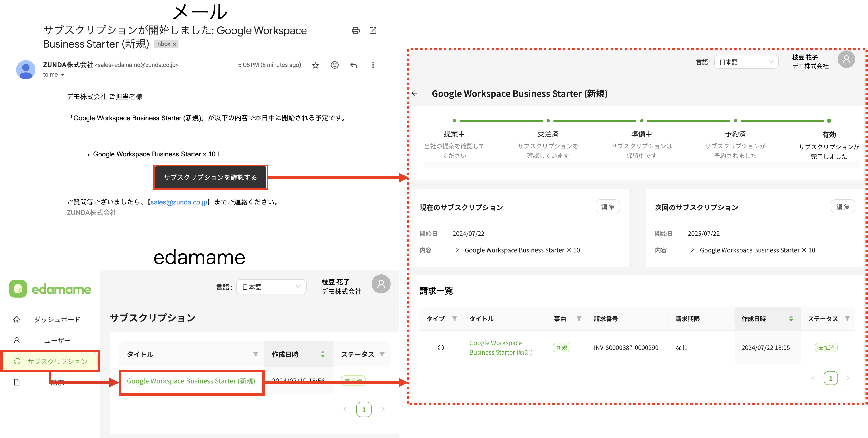Click the 提案中 progress step

point(454,134)
